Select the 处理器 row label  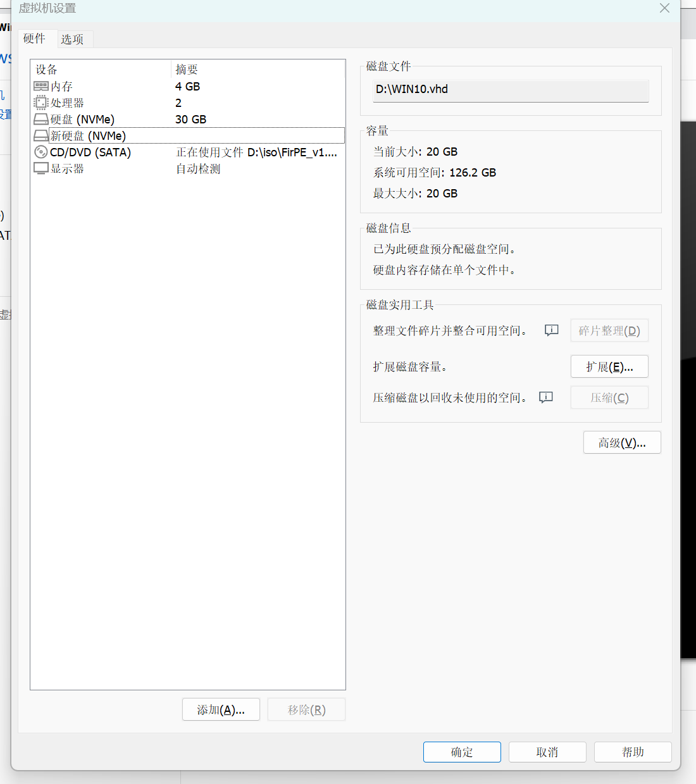[67, 103]
